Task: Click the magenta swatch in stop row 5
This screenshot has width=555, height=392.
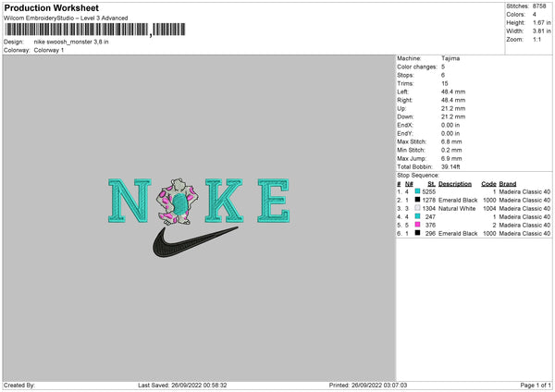Action: pos(418,225)
